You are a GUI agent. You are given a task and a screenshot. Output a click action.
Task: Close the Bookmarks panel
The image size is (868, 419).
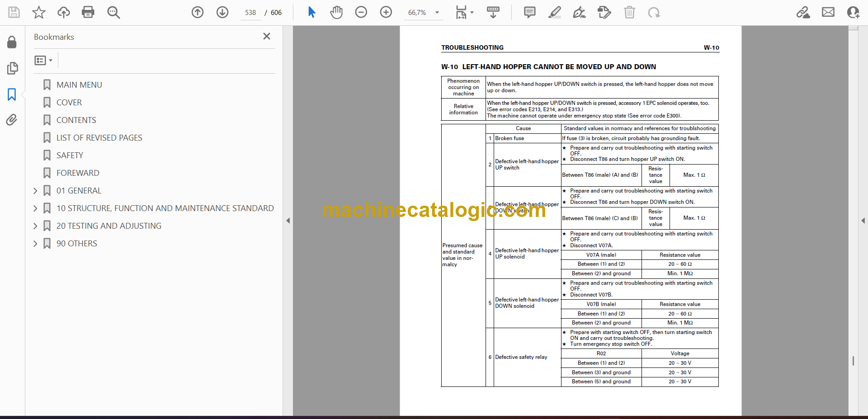[x=267, y=36]
